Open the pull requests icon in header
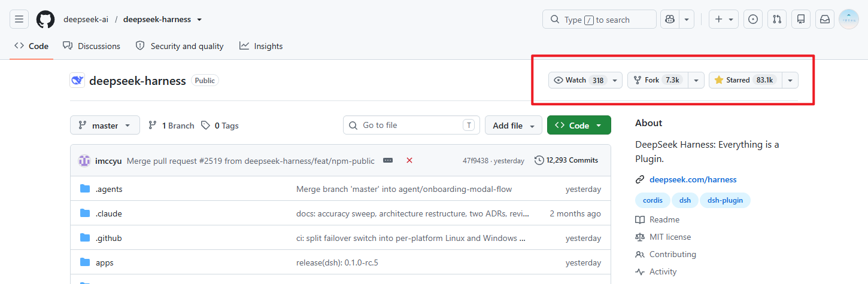Image resolution: width=868 pixels, height=284 pixels. [x=777, y=19]
